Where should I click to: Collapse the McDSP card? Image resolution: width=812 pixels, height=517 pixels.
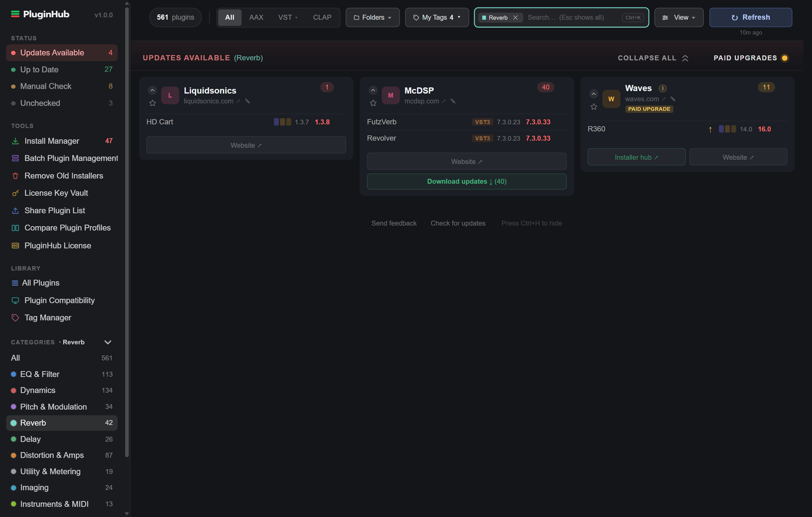tap(373, 90)
